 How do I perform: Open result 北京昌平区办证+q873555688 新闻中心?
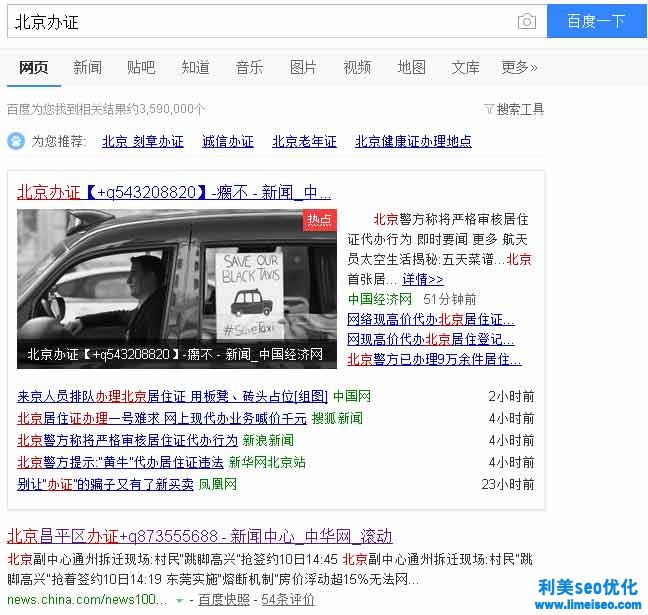pos(200,536)
